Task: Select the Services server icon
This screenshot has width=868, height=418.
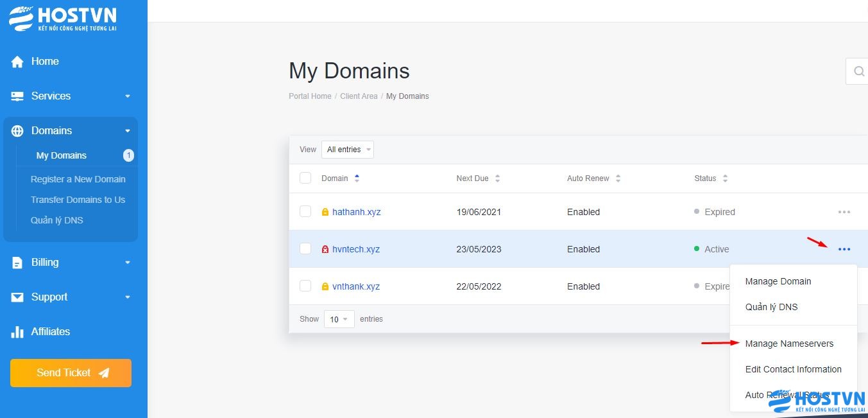Action: point(17,96)
